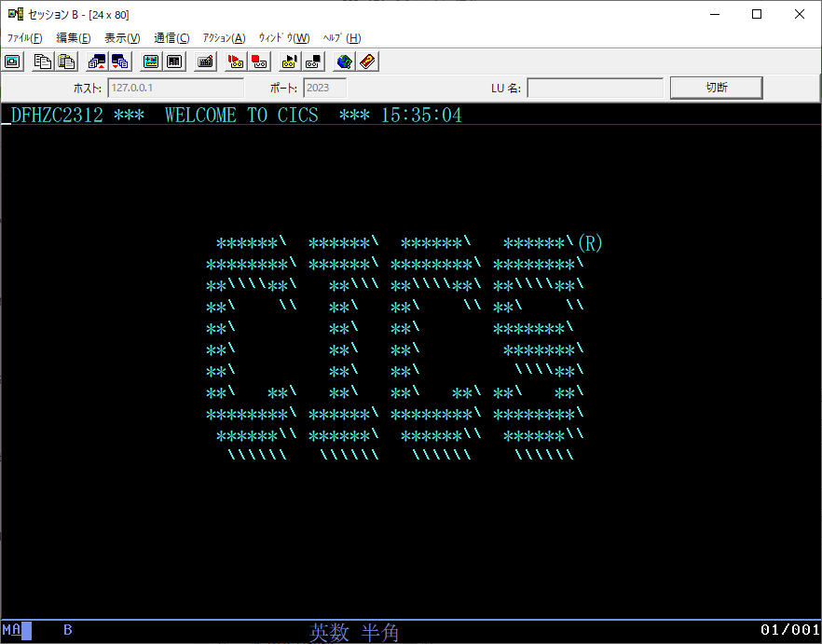Click the 英数 半角 input mode indicator

click(x=354, y=633)
